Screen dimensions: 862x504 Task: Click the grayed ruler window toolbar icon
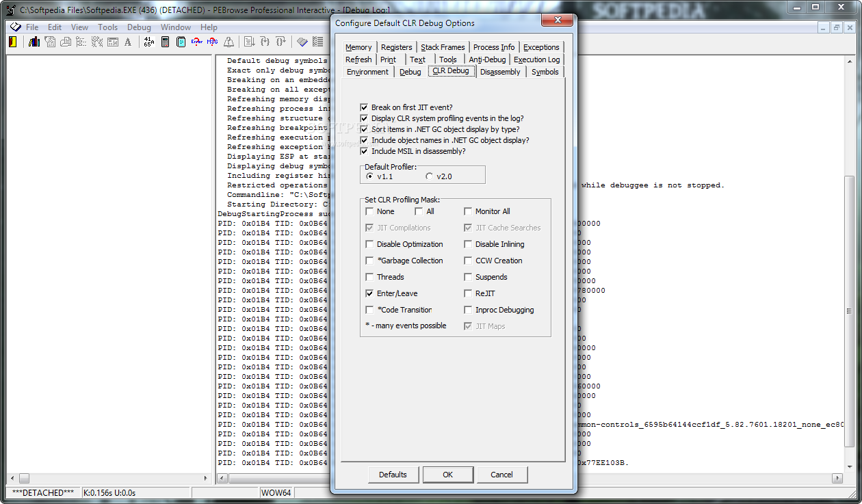[113, 42]
